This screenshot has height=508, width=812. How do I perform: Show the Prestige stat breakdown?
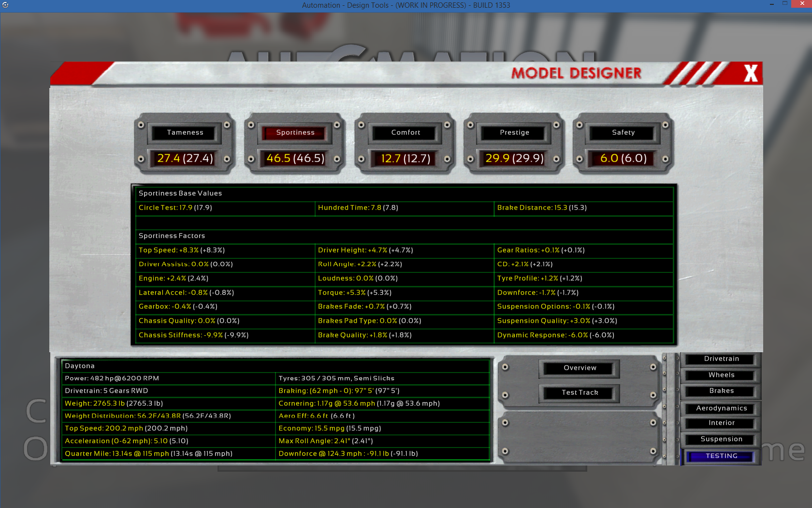coord(514,133)
